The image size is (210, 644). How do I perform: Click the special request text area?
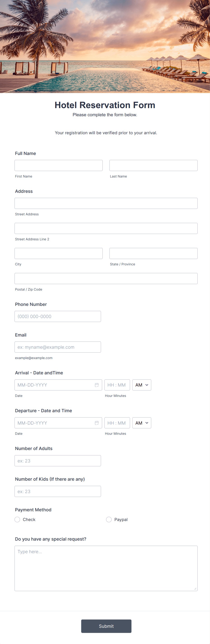pyautogui.click(x=106, y=568)
